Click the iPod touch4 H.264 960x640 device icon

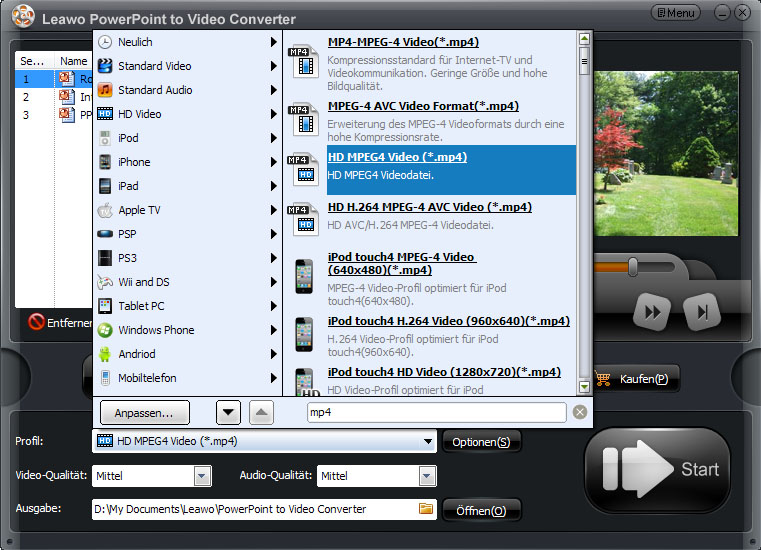click(304, 334)
